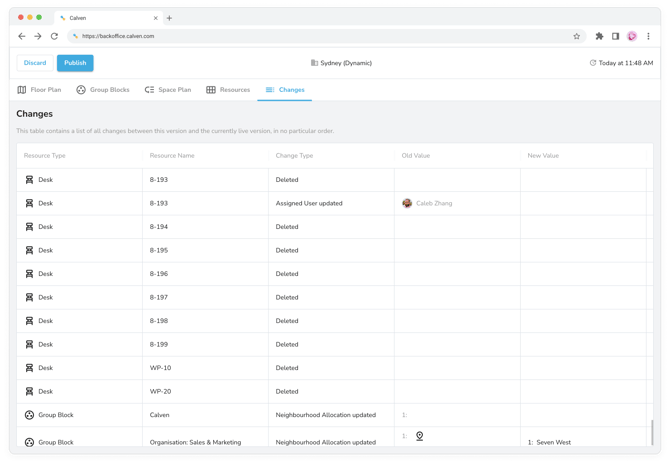Open a new browser tab
This screenshot has height=465, width=670.
coord(169,18)
